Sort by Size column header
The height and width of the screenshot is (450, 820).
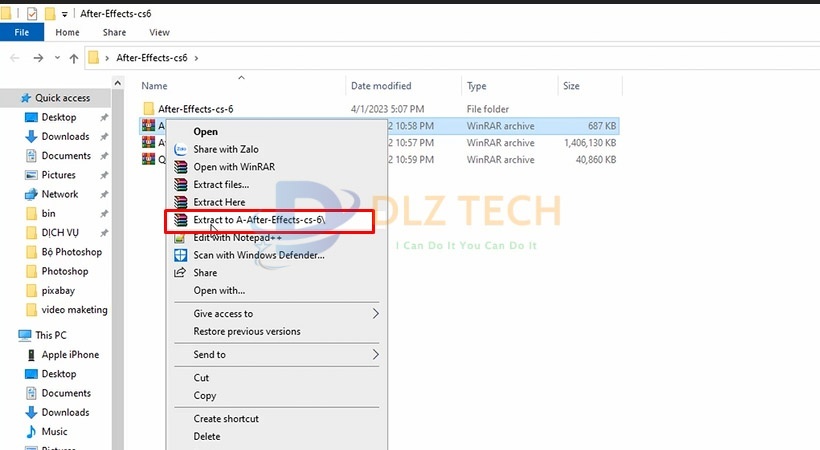coord(571,86)
